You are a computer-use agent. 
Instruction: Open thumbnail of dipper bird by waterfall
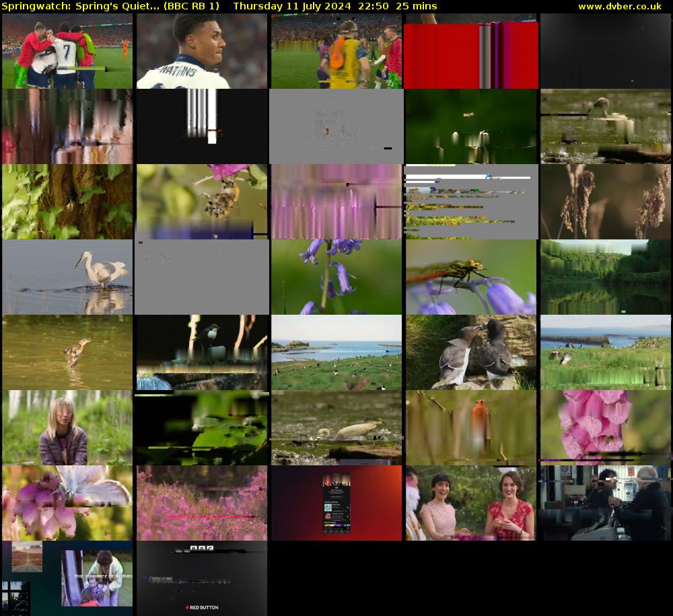tap(202, 352)
